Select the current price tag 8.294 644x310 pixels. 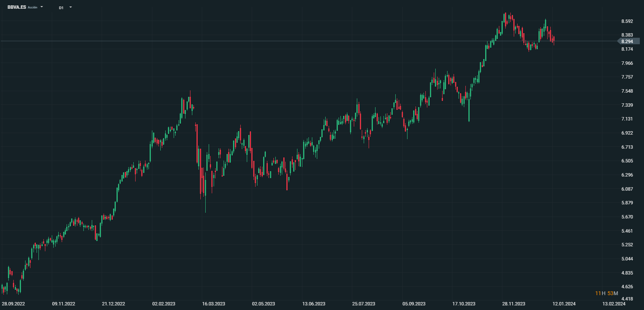pyautogui.click(x=627, y=41)
